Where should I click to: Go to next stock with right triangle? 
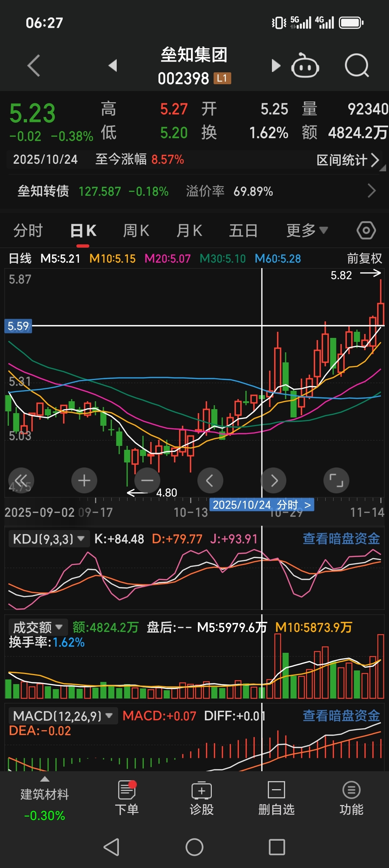tap(276, 65)
